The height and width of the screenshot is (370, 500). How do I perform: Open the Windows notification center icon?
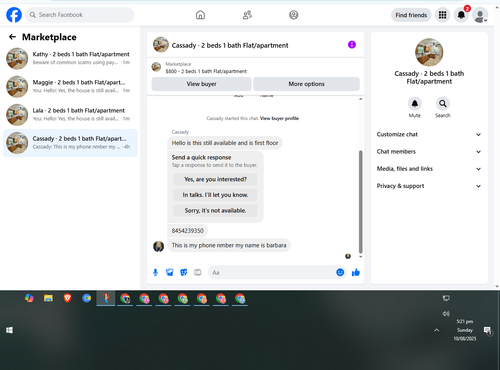click(x=488, y=331)
